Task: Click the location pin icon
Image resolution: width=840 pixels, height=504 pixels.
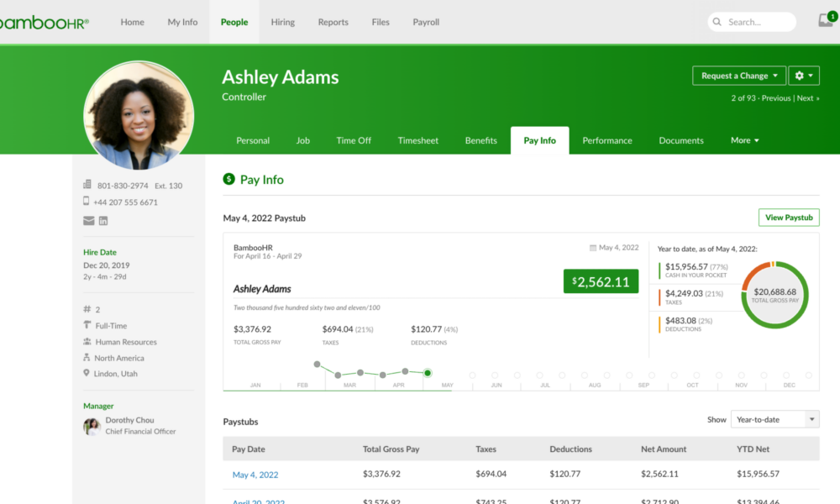Action: (x=87, y=373)
